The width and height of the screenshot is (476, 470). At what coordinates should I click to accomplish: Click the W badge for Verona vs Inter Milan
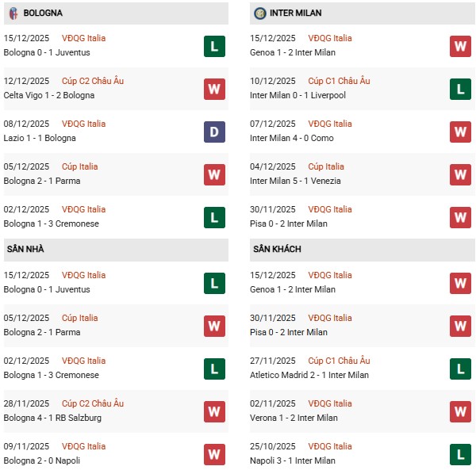point(460,411)
